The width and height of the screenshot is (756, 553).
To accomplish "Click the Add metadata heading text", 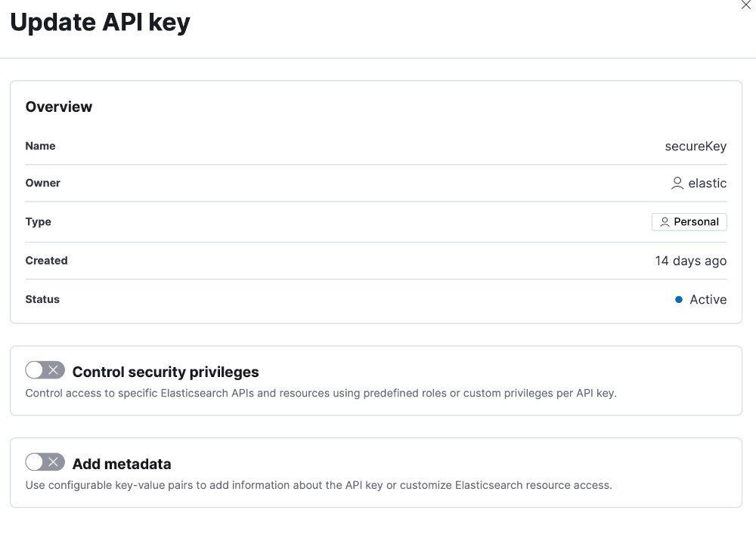I will 122,464.
